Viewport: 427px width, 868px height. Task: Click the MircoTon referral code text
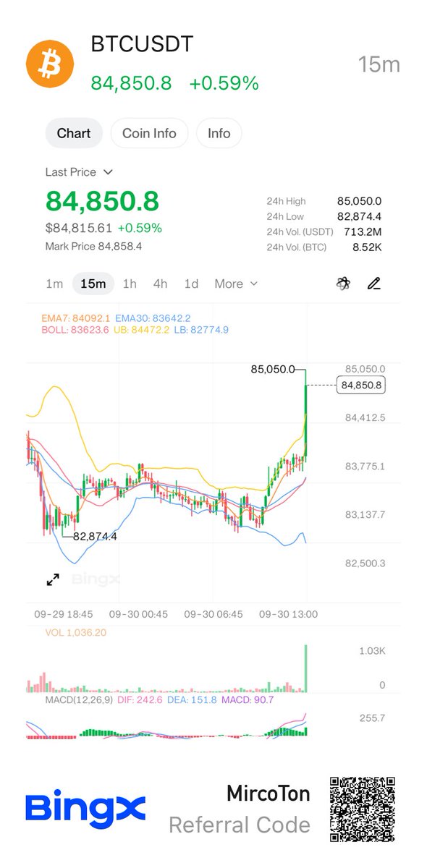point(269,793)
